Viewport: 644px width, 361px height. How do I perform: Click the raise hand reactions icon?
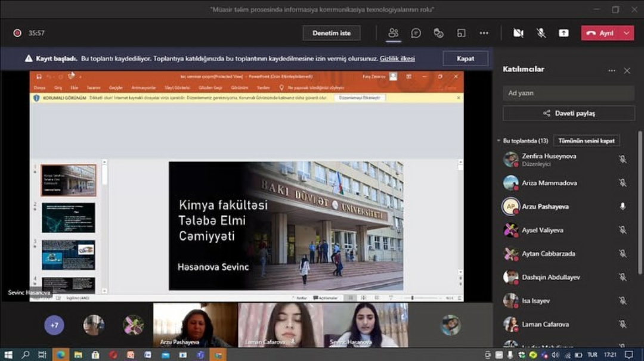tap(438, 33)
